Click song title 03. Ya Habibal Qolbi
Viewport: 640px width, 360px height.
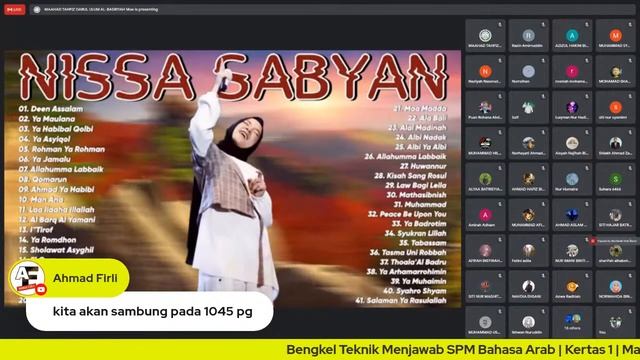pos(56,129)
